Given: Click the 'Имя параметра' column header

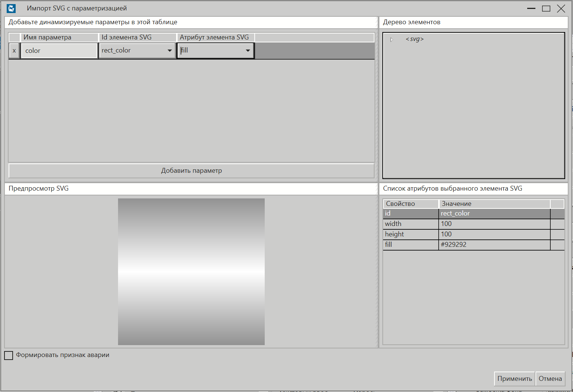Looking at the screenshot, I should [60, 37].
